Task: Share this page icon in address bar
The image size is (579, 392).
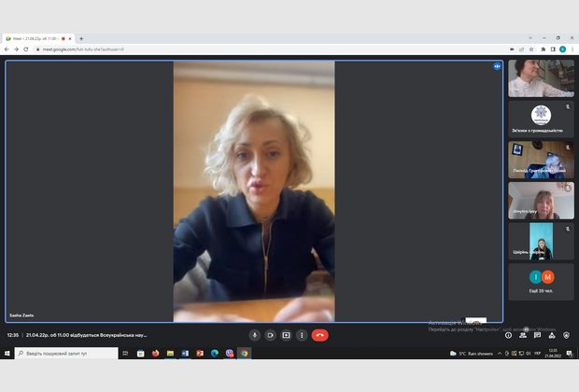Action: point(522,49)
